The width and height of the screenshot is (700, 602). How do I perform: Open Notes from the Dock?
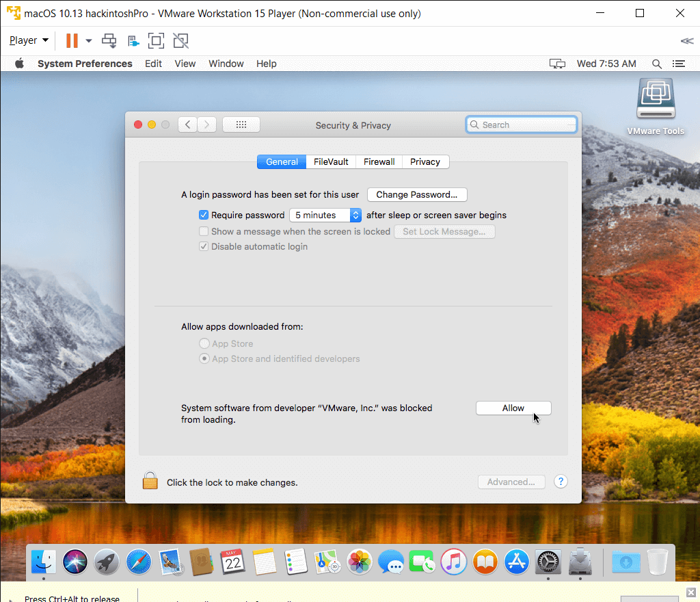coord(265,562)
